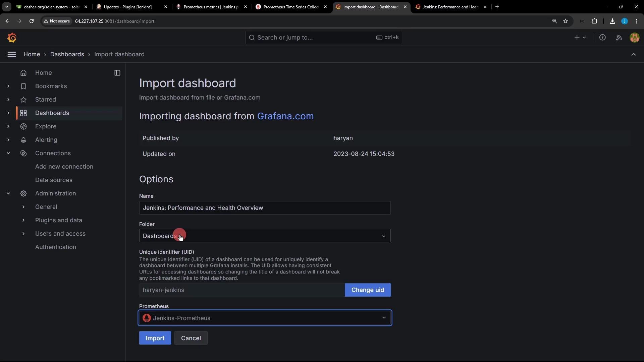Click the haryan-jenkins UID field

click(x=242, y=290)
